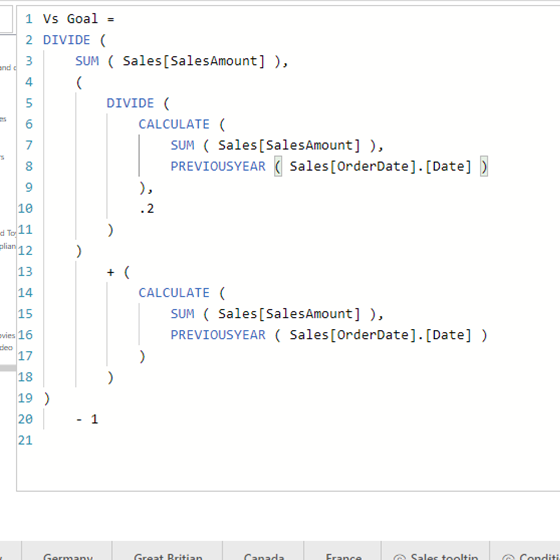The height and width of the screenshot is (560, 560).
Task: Switch to the Great Britian page tab
Action: coord(168,556)
